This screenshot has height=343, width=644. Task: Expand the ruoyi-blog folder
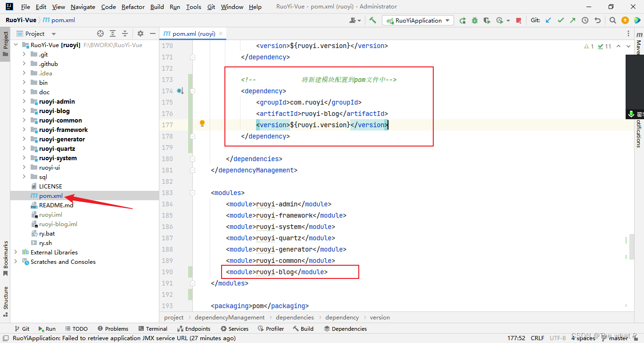click(x=24, y=111)
